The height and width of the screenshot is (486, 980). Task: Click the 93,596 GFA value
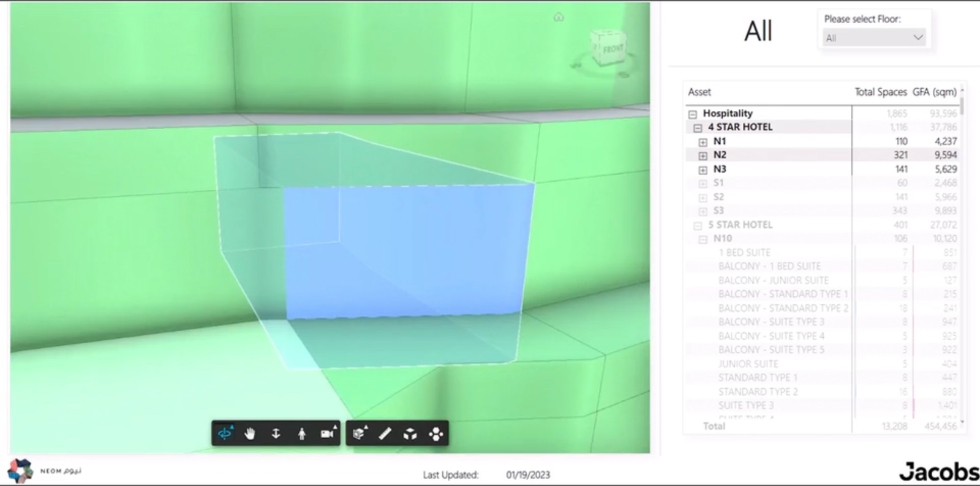coord(943,113)
